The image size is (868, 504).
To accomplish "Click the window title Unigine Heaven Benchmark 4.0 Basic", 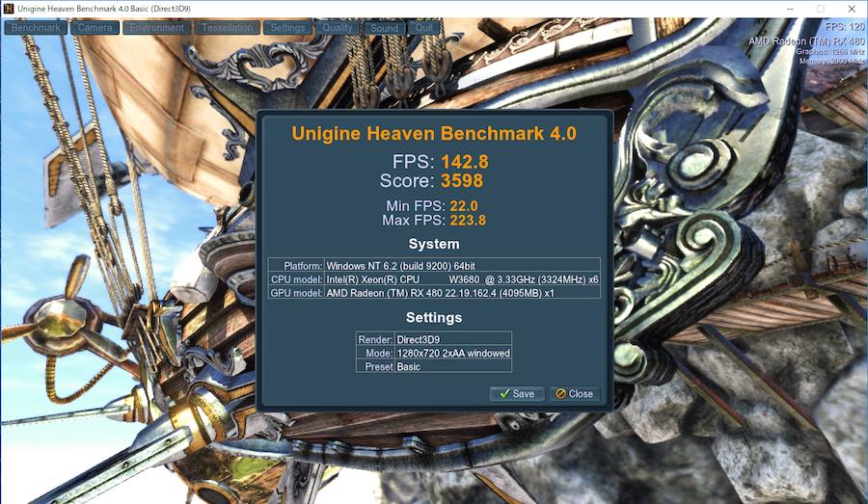I will [104, 9].
